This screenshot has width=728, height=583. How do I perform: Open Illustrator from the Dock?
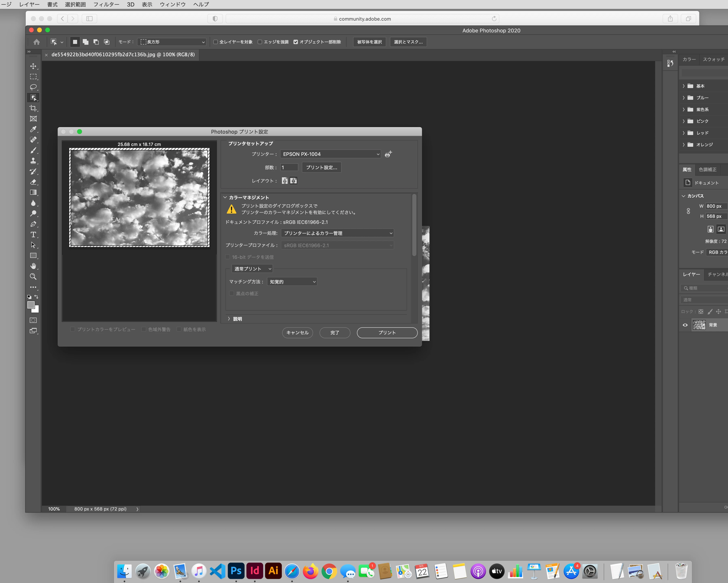pyautogui.click(x=273, y=571)
